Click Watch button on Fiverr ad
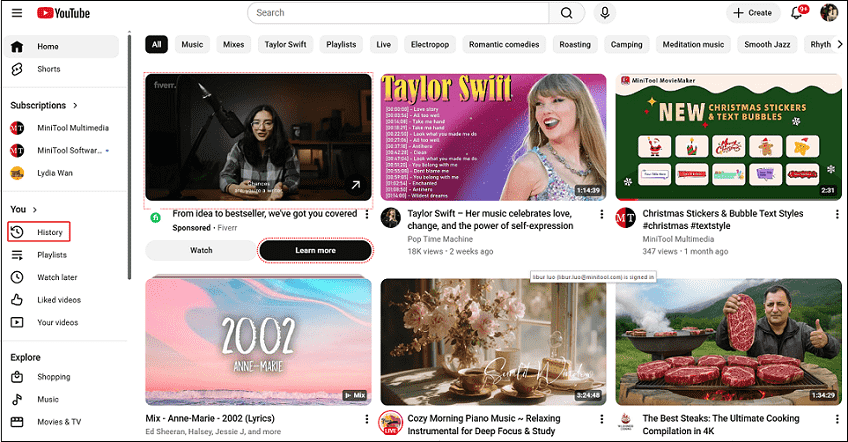The width and height of the screenshot is (848, 442). click(201, 250)
